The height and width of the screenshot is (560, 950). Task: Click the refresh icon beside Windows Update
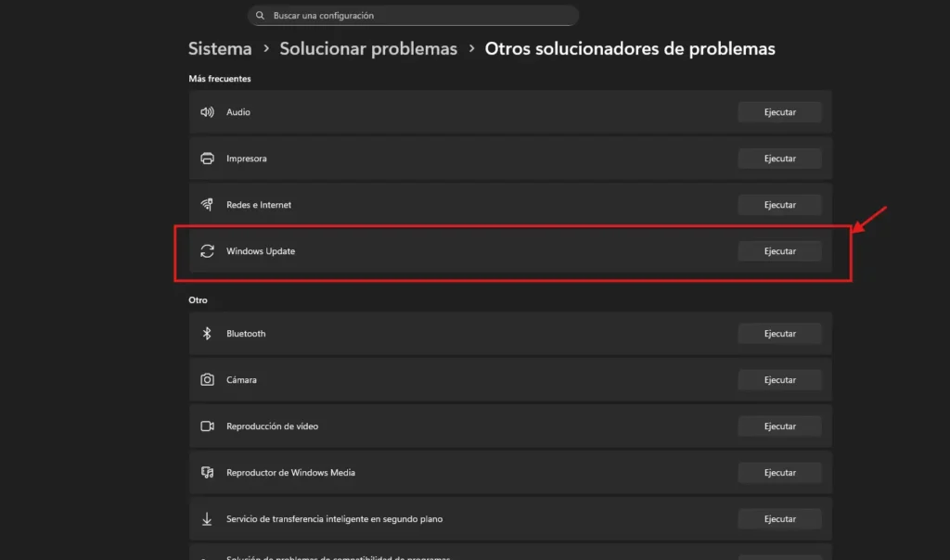point(207,250)
